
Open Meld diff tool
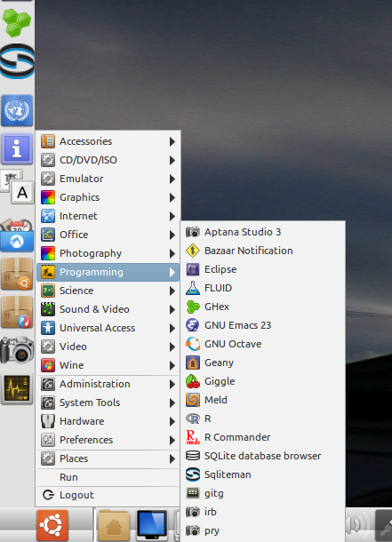coord(263,400)
